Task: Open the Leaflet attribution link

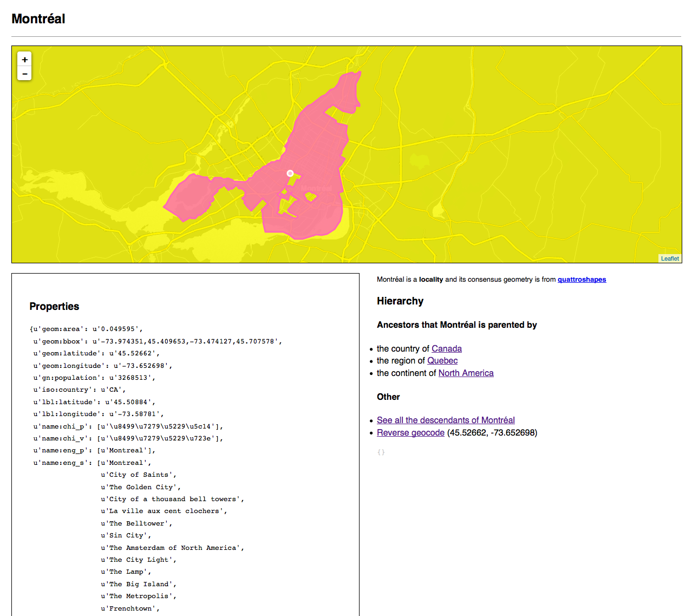Action: 670,258
